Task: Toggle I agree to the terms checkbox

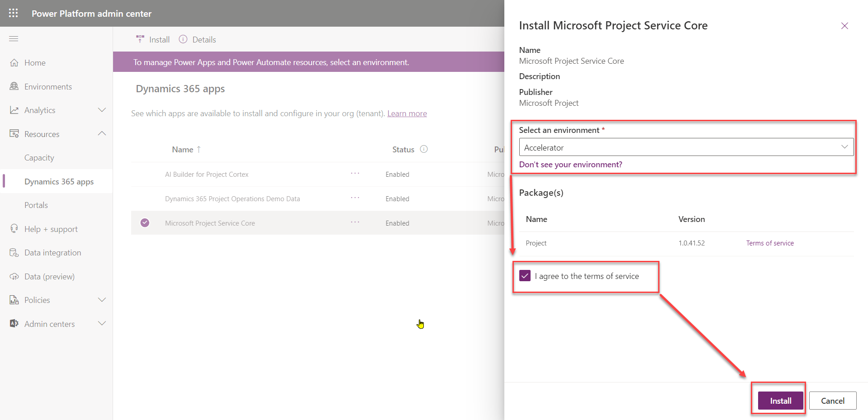Action: tap(525, 276)
